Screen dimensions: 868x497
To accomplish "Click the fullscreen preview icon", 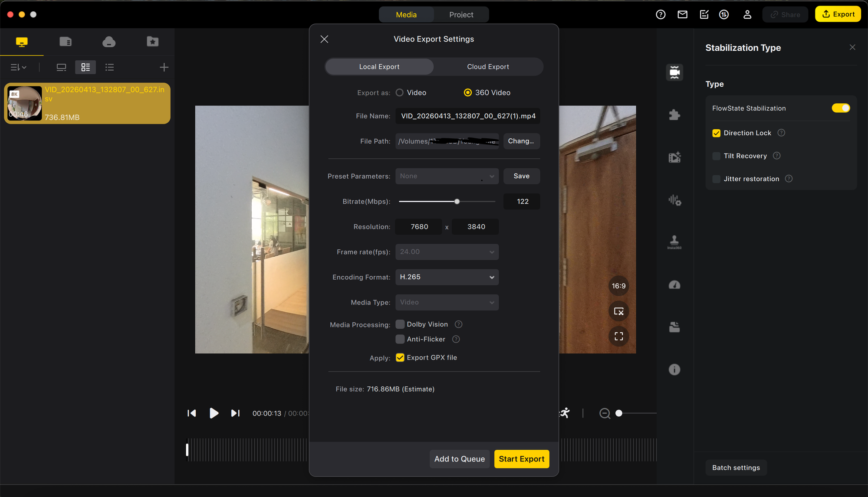I will (618, 336).
